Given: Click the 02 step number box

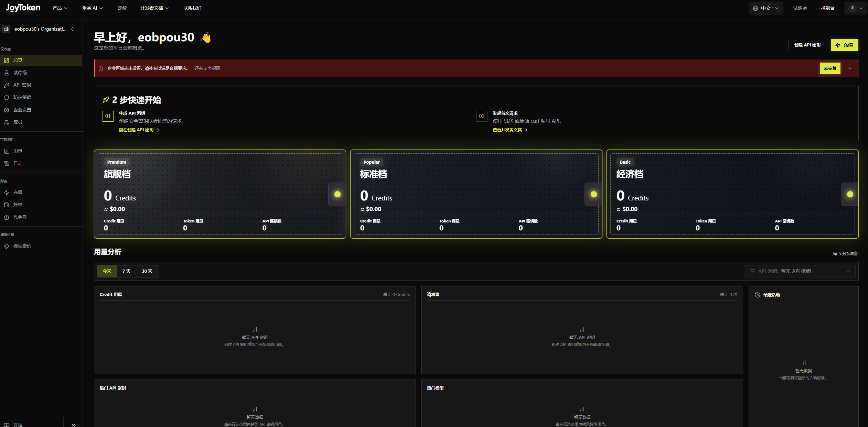Looking at the screenshot, I should pyautogui.click(x=482, y=116).
